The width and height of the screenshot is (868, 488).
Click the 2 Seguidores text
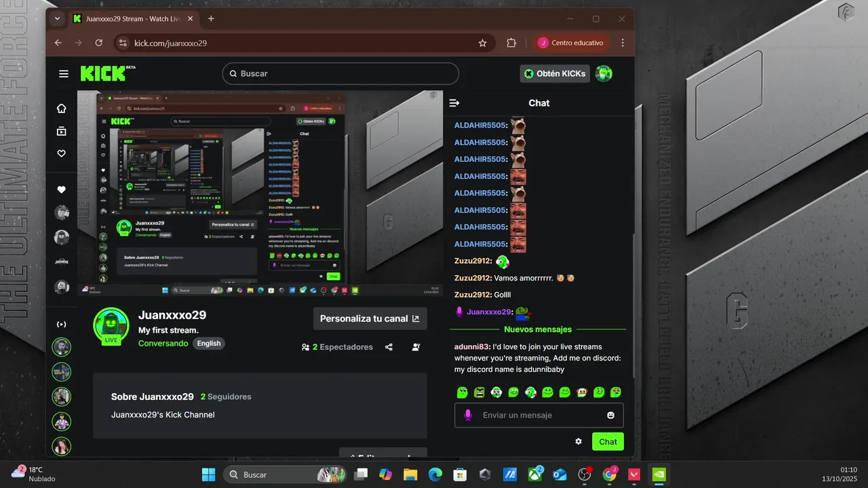(x=226, y=396)
